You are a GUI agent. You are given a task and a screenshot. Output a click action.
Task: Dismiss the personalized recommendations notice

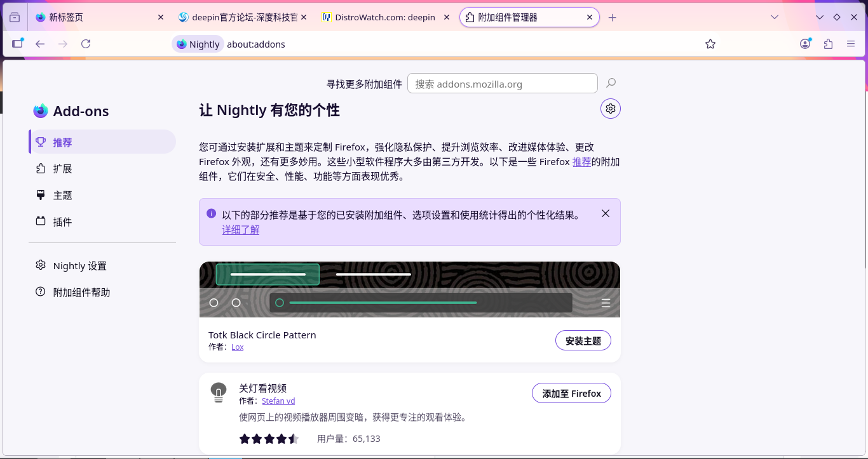(606, 213)
